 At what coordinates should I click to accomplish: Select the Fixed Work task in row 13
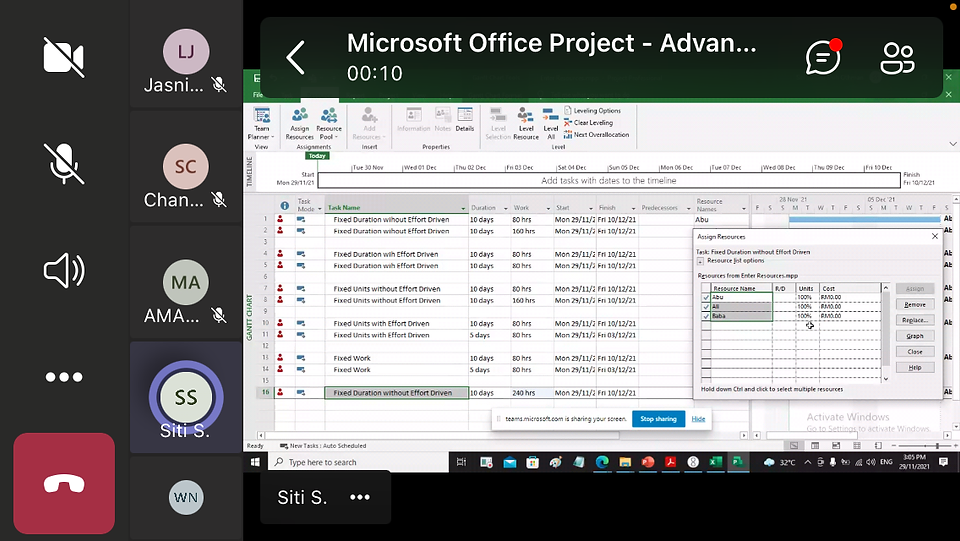(352, 358)
